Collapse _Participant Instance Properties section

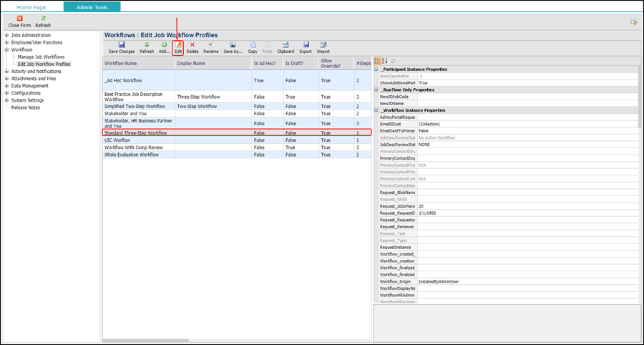[x=376, y=69]
